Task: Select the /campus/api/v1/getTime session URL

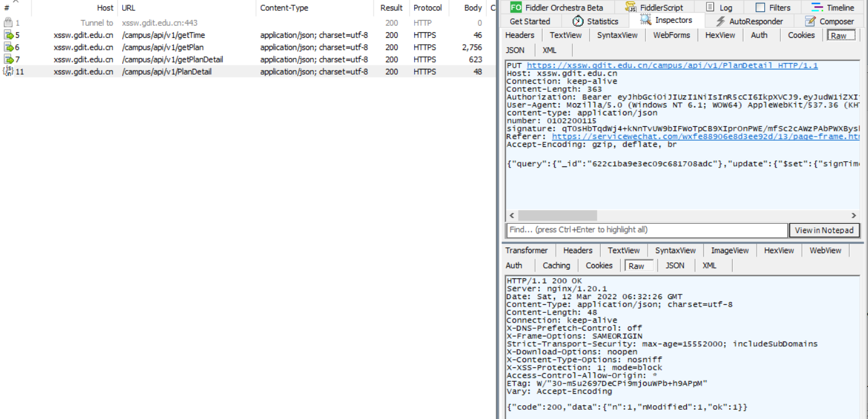Action: pos(164,35)
